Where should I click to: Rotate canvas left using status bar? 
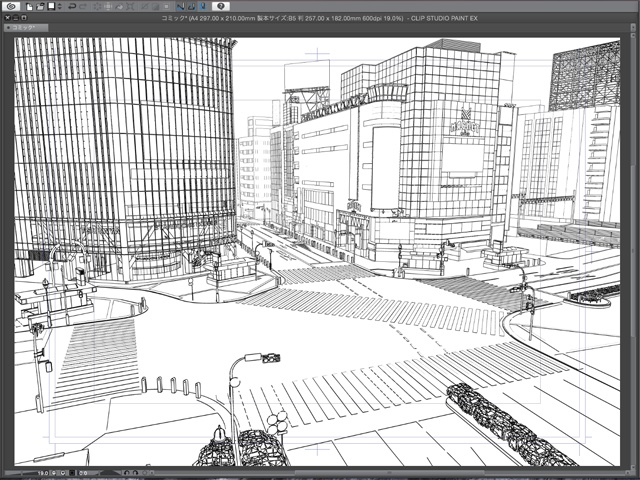point(127,473)
